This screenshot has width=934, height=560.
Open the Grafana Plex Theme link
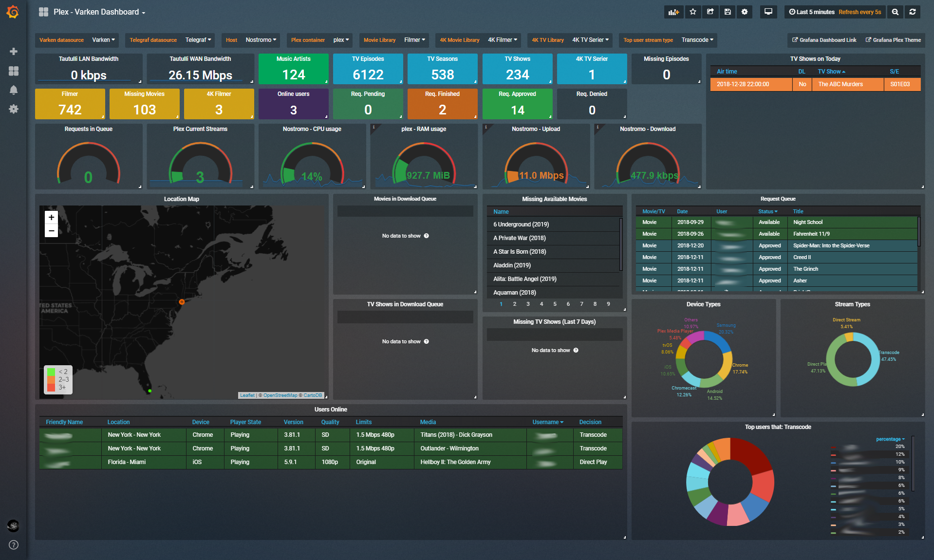pos(893,40)
